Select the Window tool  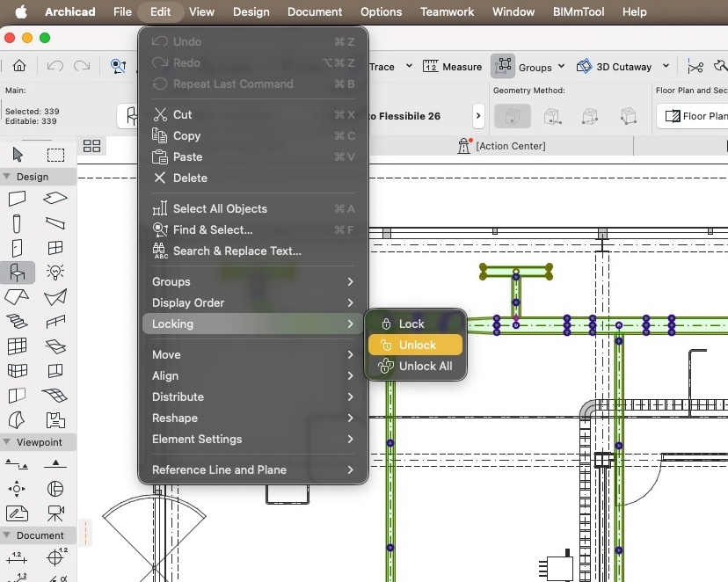tap(55, 248)
